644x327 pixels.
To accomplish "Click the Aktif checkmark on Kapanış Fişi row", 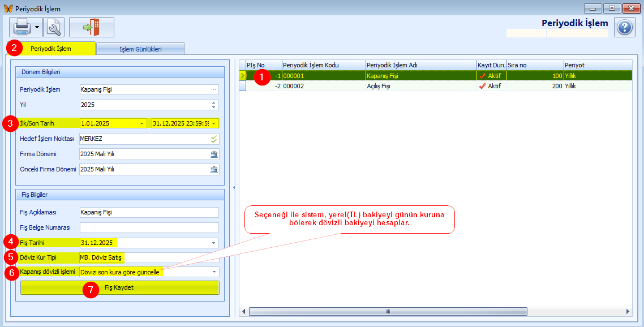I will (482, 75).
